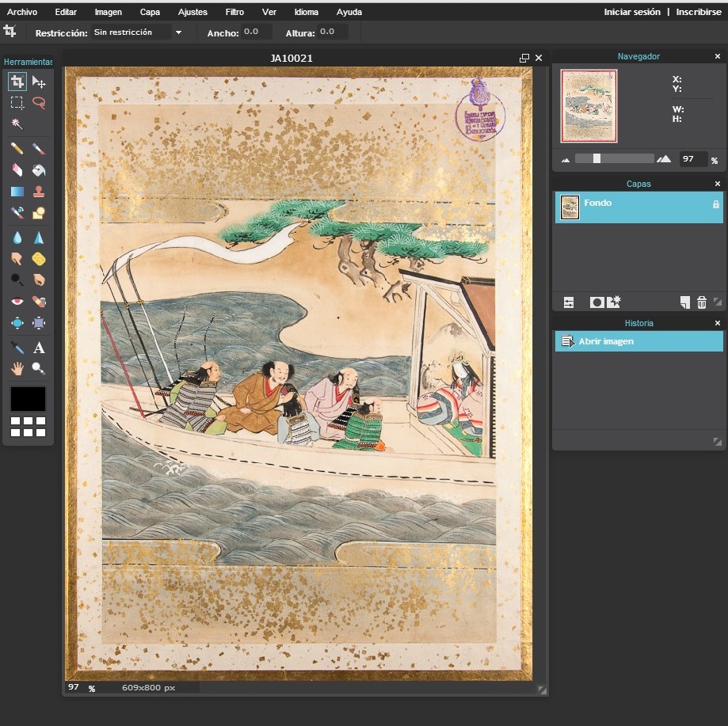Click the Navegador zoom percentage field

[693, 159]
